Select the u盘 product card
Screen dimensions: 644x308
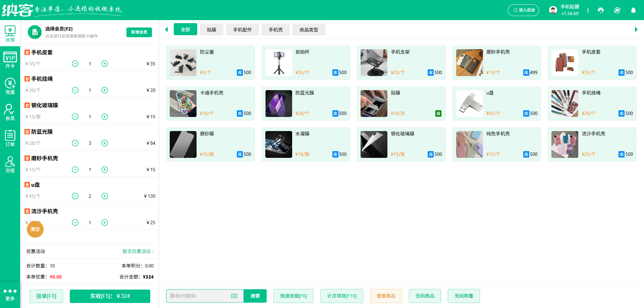pos(497,104)
